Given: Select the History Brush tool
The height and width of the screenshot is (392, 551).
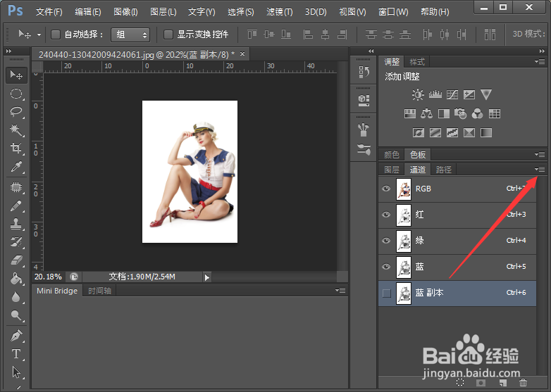Looking at the screenshot, I should [16, 242].
